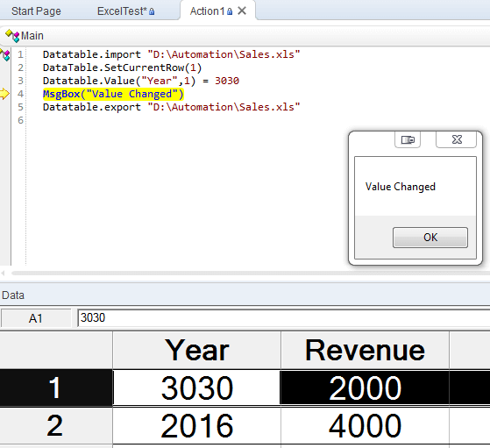Close the Value Changed message box
This screenshot has width=490, height=448.
coord(457,139)
